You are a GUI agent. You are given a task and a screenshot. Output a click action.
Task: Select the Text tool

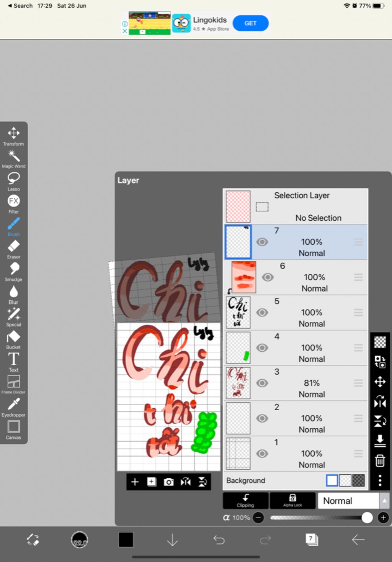pyautogui.click(x=13, y=362)
